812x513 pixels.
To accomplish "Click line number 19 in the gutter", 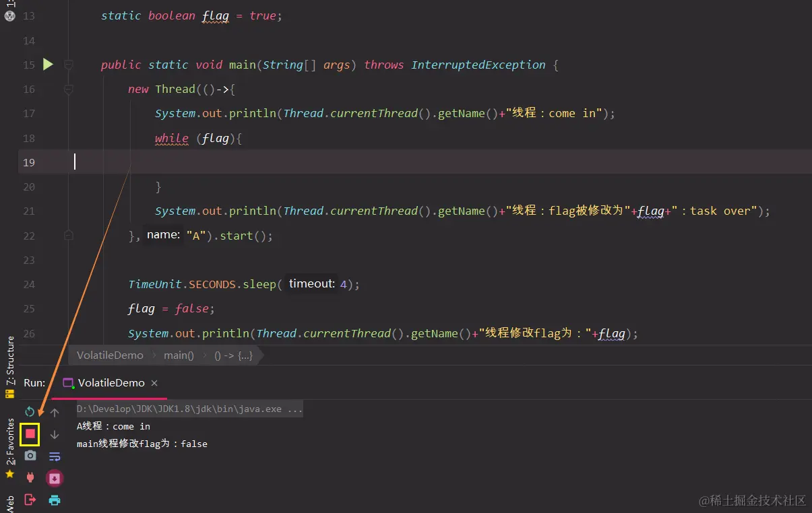I will click(x=28, y=162).
